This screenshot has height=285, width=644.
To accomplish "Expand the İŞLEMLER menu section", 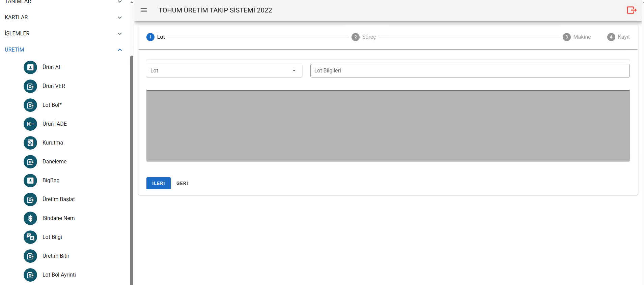I will tap(62, 34).
